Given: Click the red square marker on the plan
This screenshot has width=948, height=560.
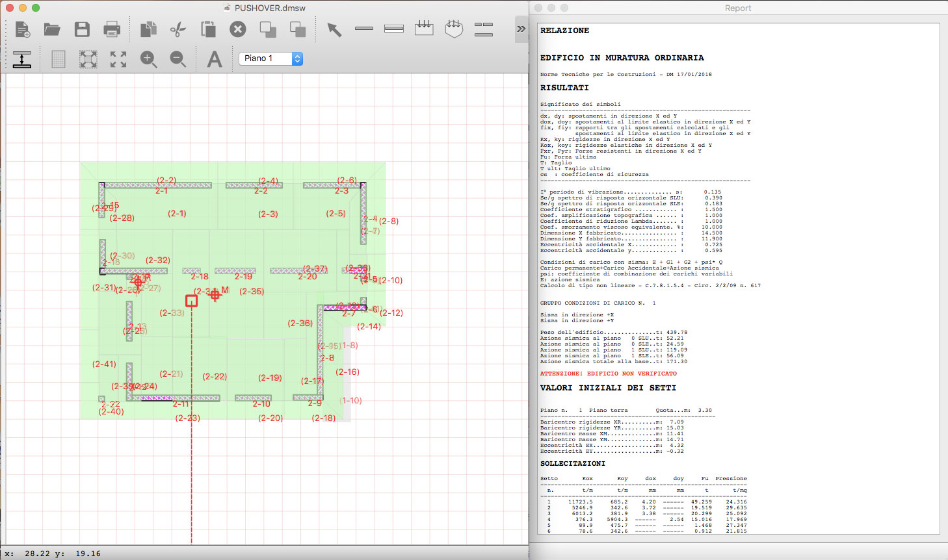Looking at the screenshot, I should pyautogui.click(x=191, y=301).
